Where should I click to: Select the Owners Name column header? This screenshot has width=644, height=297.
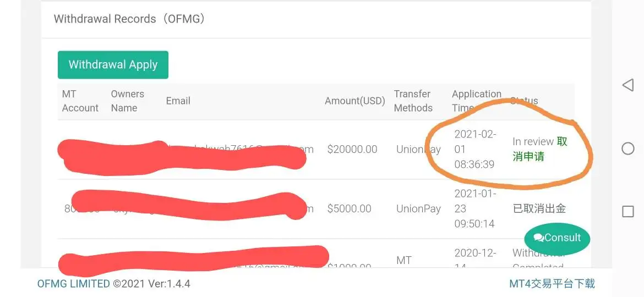click(127, 101)
